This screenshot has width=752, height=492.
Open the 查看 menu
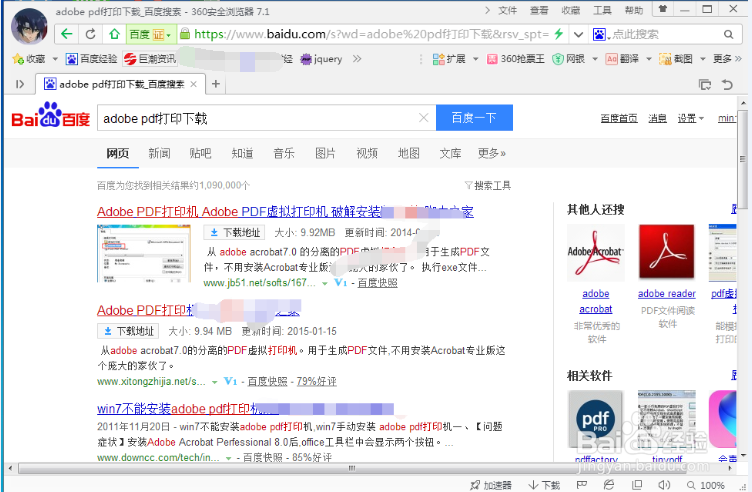click(539, 11)
